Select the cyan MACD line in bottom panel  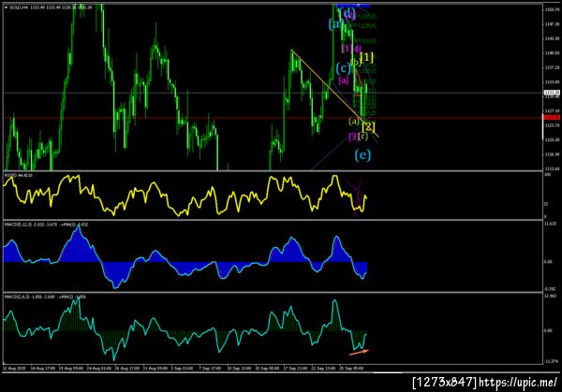click(x=185, y=329)
